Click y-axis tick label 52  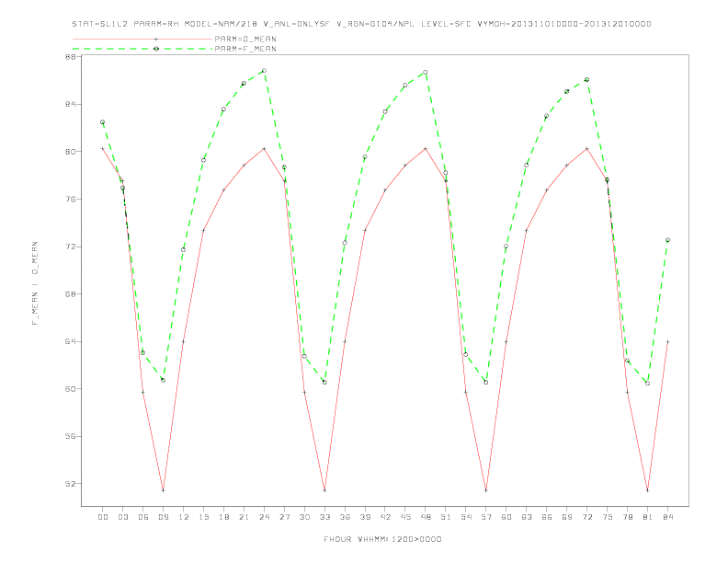point(71,484)
